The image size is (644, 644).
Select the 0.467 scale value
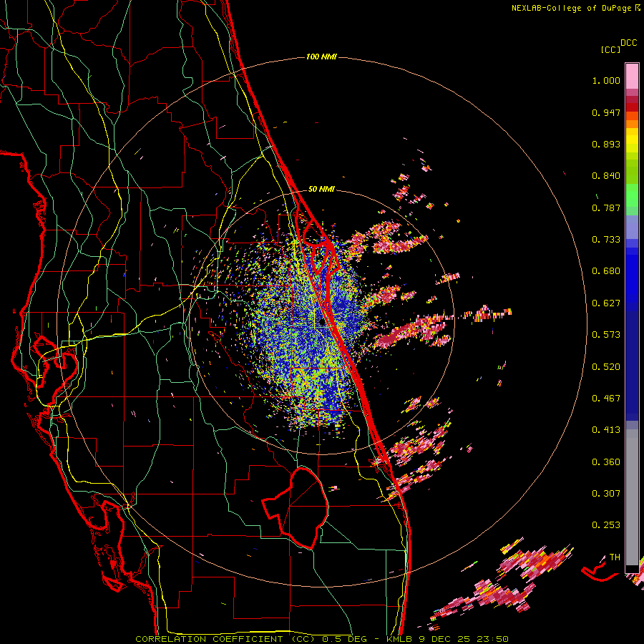click(606, 399)
